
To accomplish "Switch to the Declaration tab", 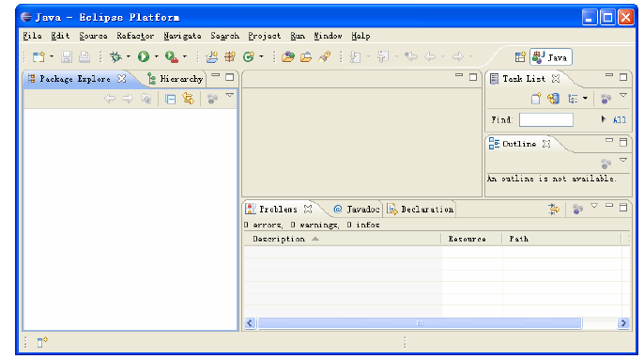I will (x=421, y=210).
